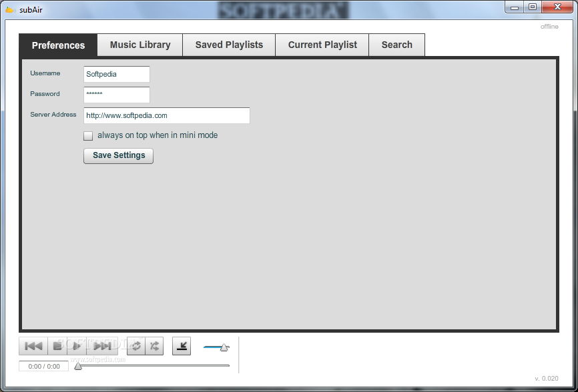Image resolution: width=578 pixels, height=392 pixels.
Task: Skip to next track button
Action: tap(102, 346)
